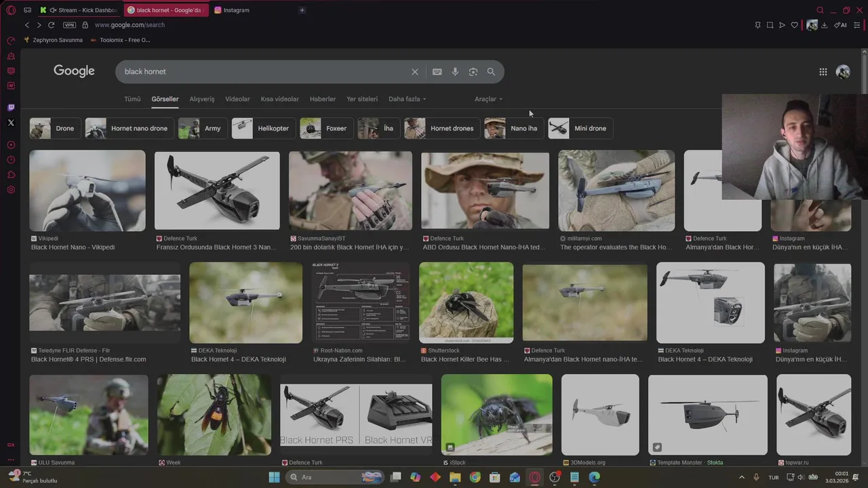Image resolution: width=868 pixels, height=488 pixels.
Task: Open Alışveriş search tab
Action: pyautogui.click(x=201, y=99)
